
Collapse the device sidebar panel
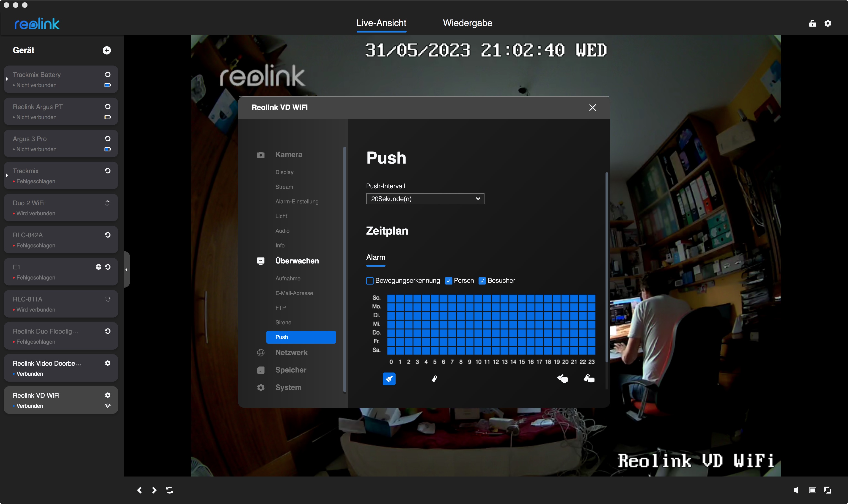tap(126, 270)
